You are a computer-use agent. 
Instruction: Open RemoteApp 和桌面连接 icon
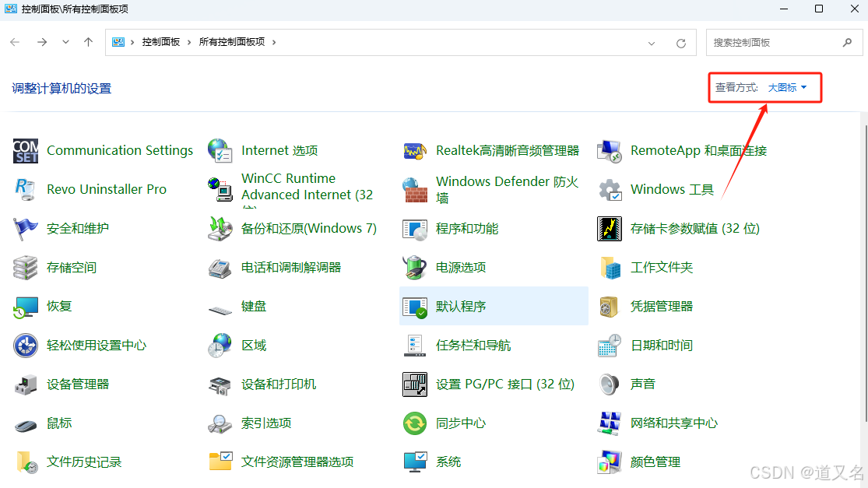click(610, 150)
